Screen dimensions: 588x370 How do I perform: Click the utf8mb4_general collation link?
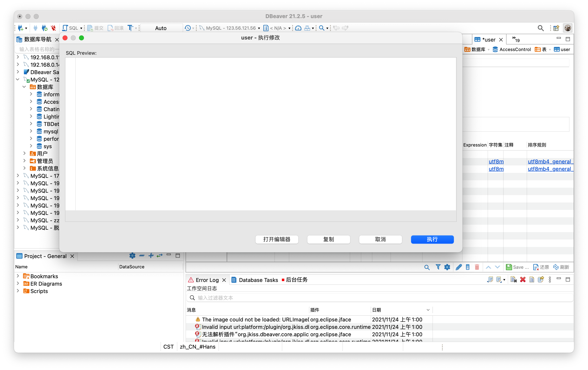pyautogui.click(x=550, y=161)
